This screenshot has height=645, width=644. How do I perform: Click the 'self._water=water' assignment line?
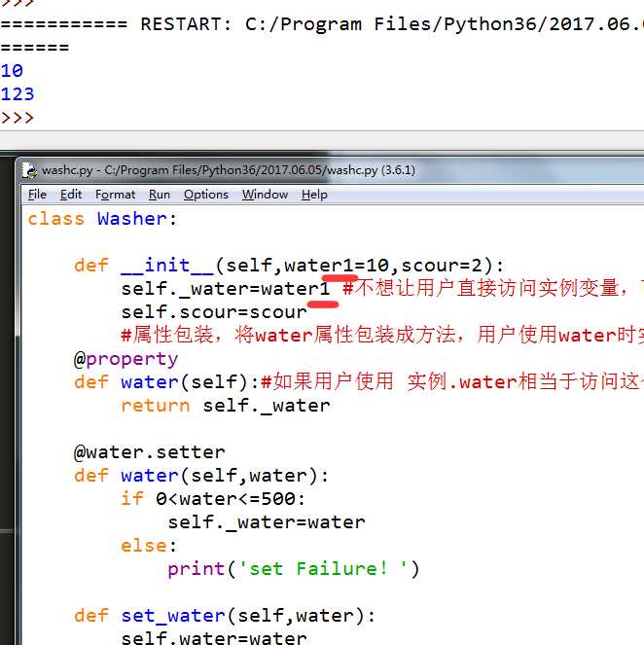(x=267, y=522)
